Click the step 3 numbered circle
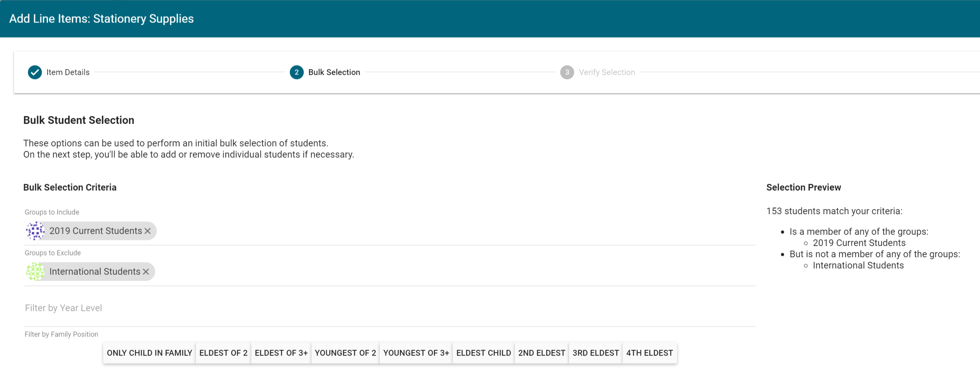Image resolution: width=980 pixels, height=378 pixels. coord(567,72)
